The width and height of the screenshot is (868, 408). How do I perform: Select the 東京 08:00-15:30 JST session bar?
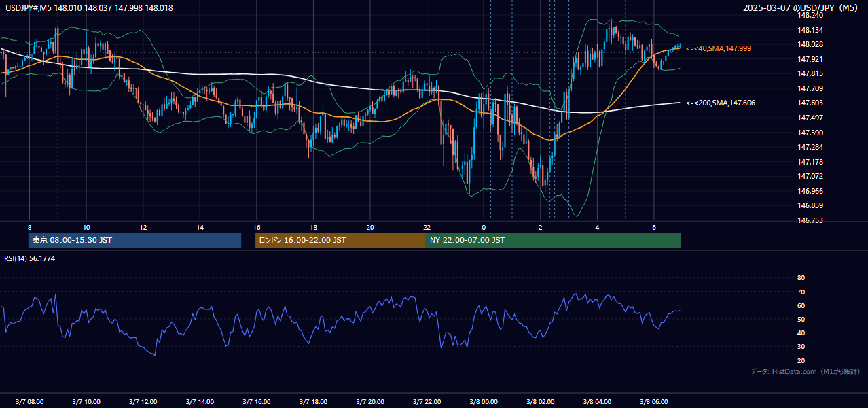click(x=135, y=240)
